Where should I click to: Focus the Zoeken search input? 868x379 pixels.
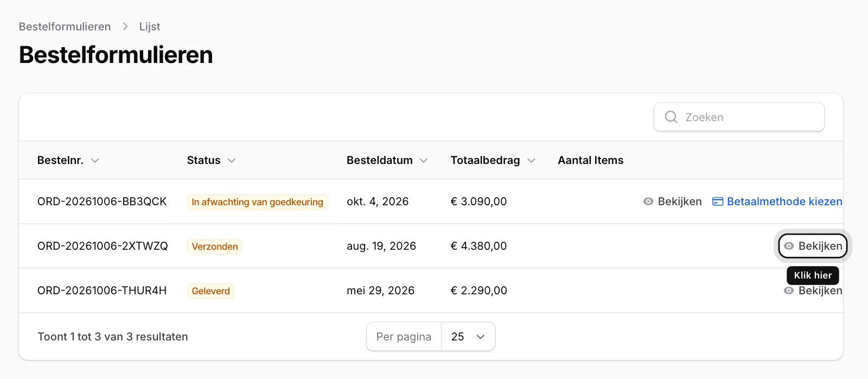[739, 117]
